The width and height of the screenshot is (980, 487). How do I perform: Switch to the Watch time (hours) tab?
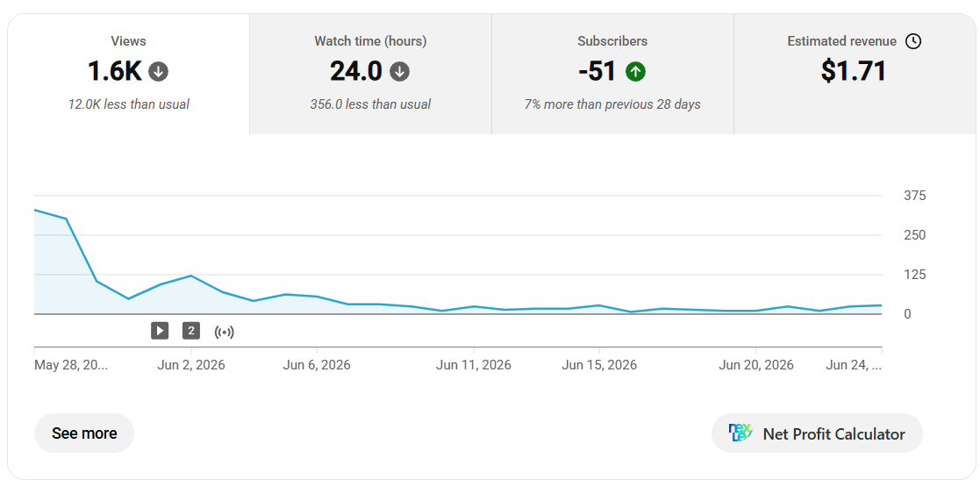click(370, 74)
